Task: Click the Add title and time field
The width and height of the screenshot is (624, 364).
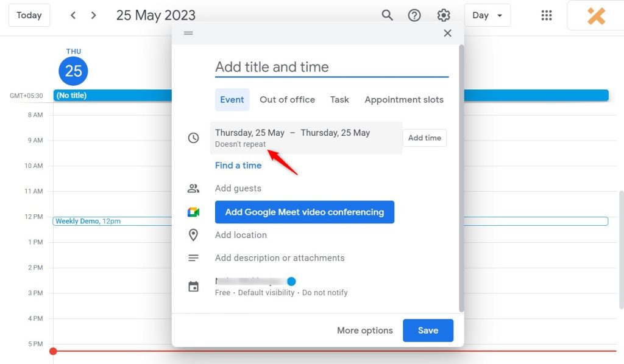Action: point(332,67)
